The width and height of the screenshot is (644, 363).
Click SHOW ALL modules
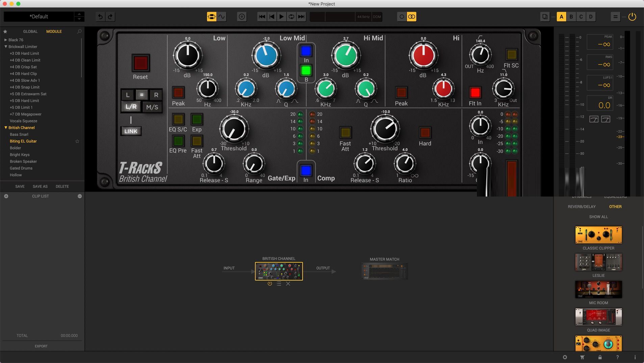[598, 217]
